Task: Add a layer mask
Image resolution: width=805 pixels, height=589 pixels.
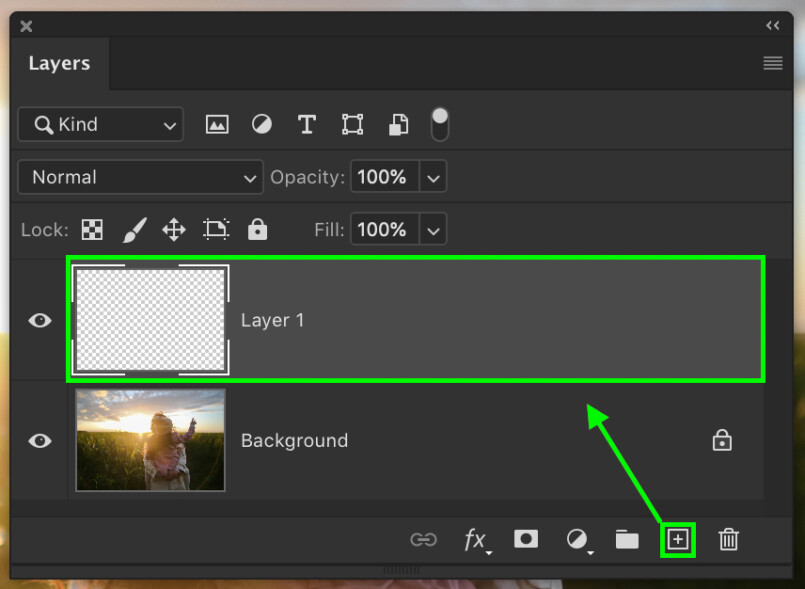Action: pos(526,539)
